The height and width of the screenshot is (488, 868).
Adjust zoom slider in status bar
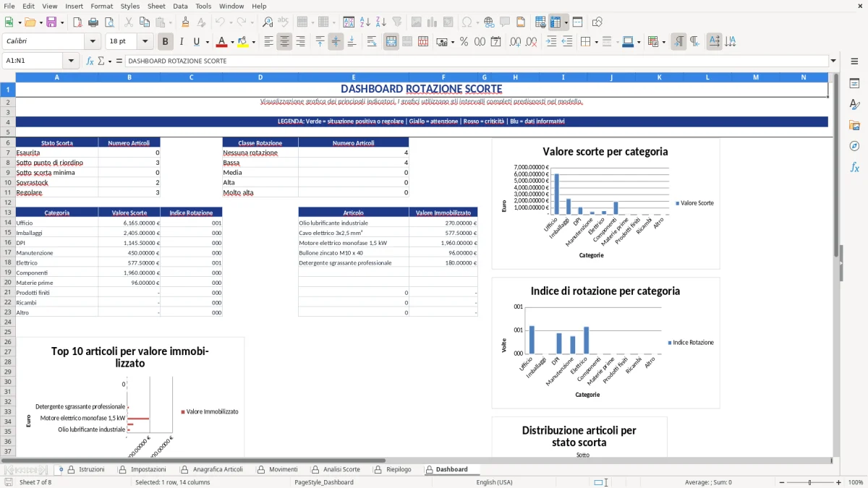[809, 482]
